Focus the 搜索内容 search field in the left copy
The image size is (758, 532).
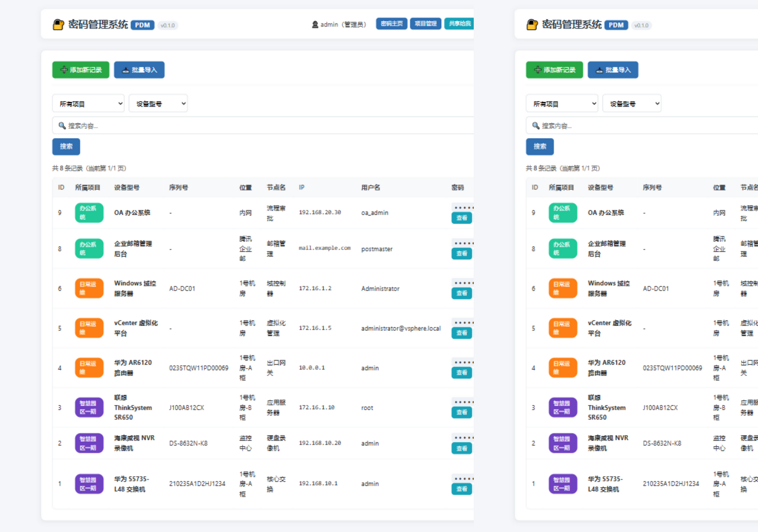click(263, 125)
